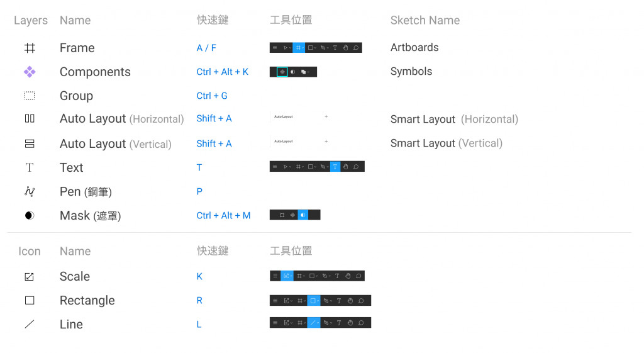The image size is (644, 353).
Task: Select the purple Components diamond icon
Action: pyautogui.click(x=30, y=72)
